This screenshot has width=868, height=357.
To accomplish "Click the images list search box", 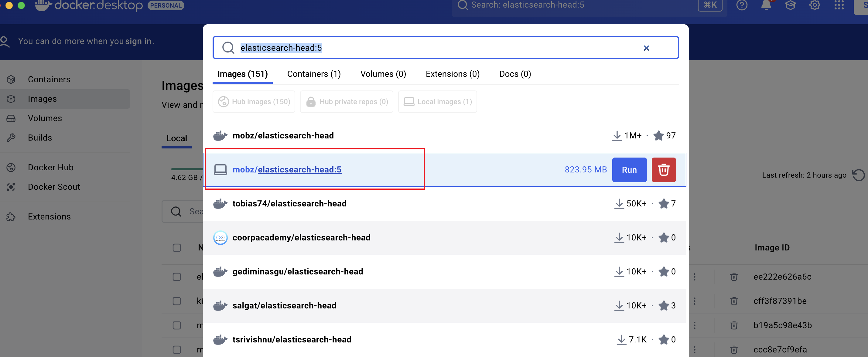I will tap(182, 212).
